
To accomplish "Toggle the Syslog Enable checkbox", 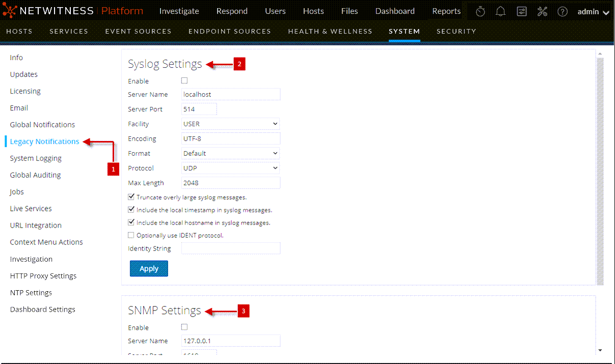I will pyautogui.click(x=184, y=80).
